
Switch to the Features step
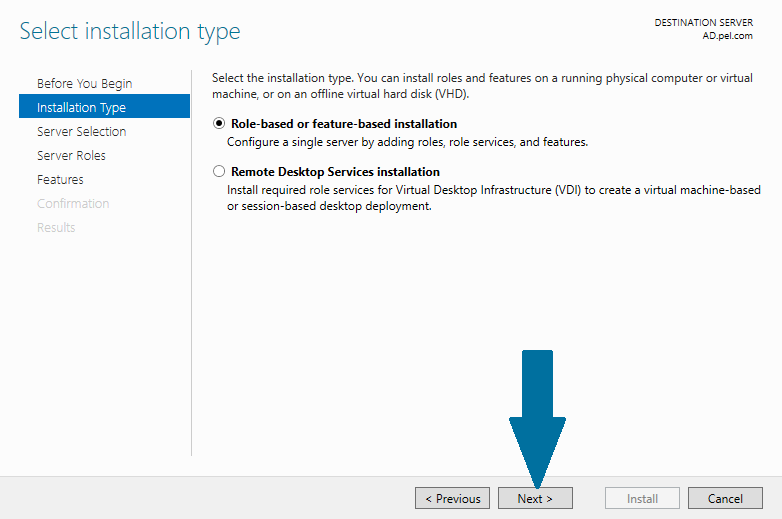point(60,179)
